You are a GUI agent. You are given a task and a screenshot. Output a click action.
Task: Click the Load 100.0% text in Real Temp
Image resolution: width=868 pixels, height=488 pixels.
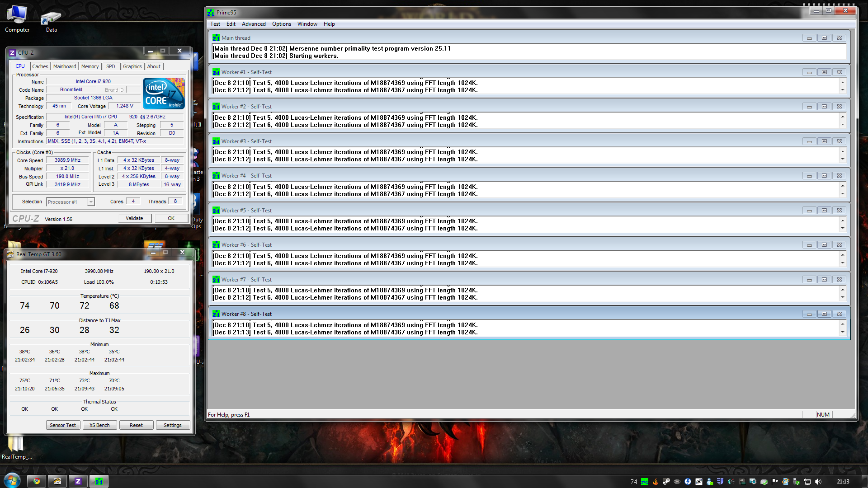pyautogui.click(x=99, y=282)
